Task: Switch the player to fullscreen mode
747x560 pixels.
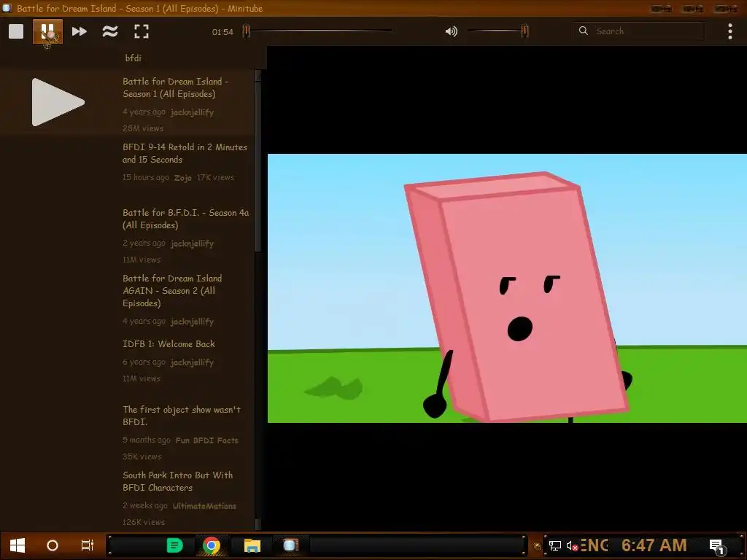Action: [x=142, y=31]
